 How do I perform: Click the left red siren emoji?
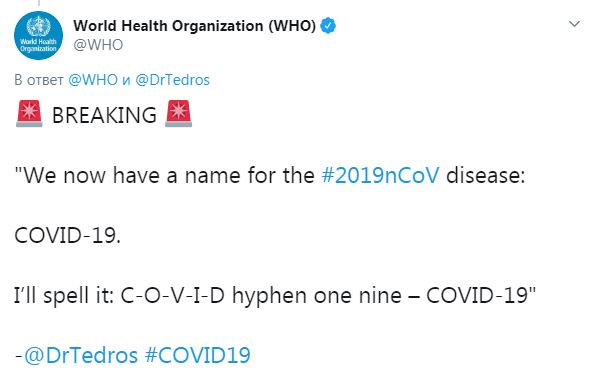point(29,114)
